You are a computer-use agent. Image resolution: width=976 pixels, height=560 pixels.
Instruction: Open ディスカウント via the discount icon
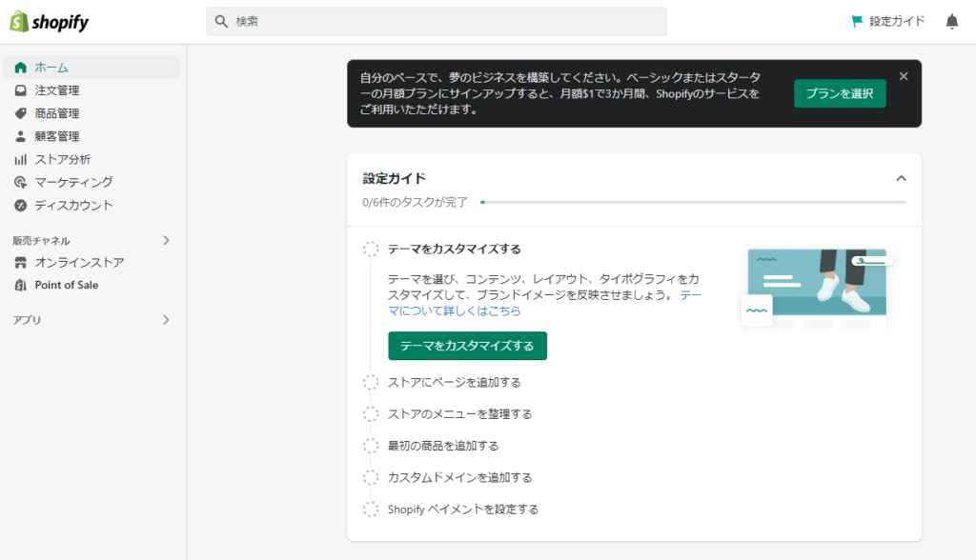[21, 205]
